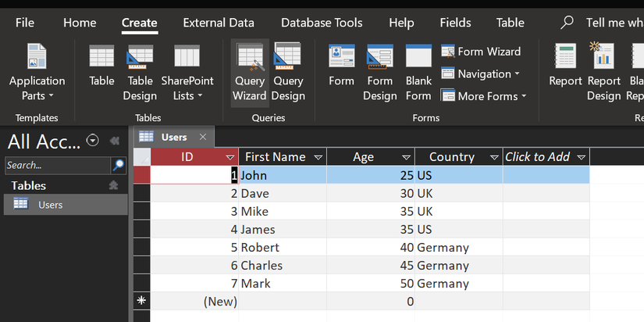Viewport: 644px width, 322px height.
Task: Open the More Forms dropdown
Action: 484,96
